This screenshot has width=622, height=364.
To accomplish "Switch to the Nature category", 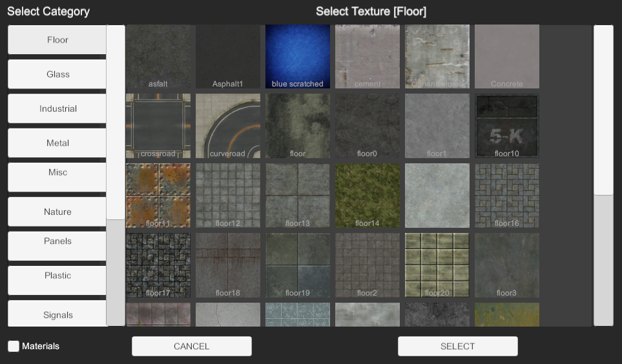I will 57,212.
